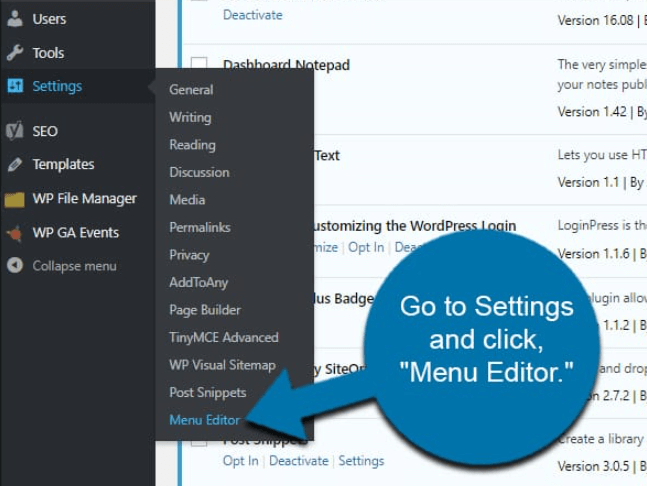
Task: Click the Users person icon
Action: pos(15,19)
